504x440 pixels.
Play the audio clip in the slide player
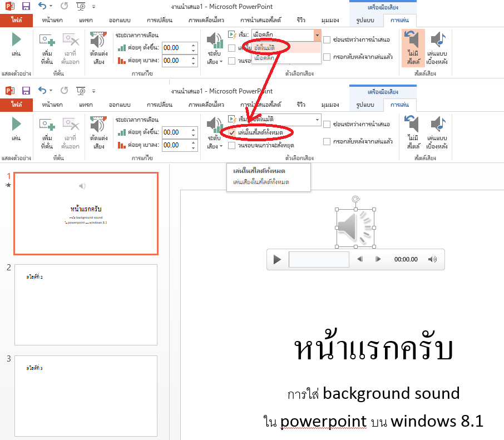pos(276,259)
